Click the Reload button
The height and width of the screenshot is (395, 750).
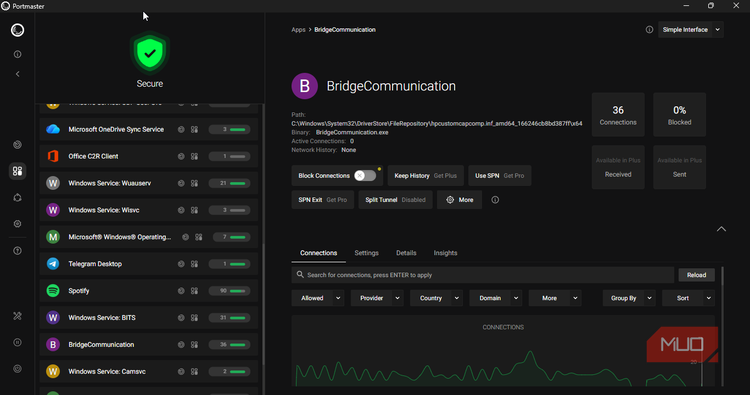[696, 275]
